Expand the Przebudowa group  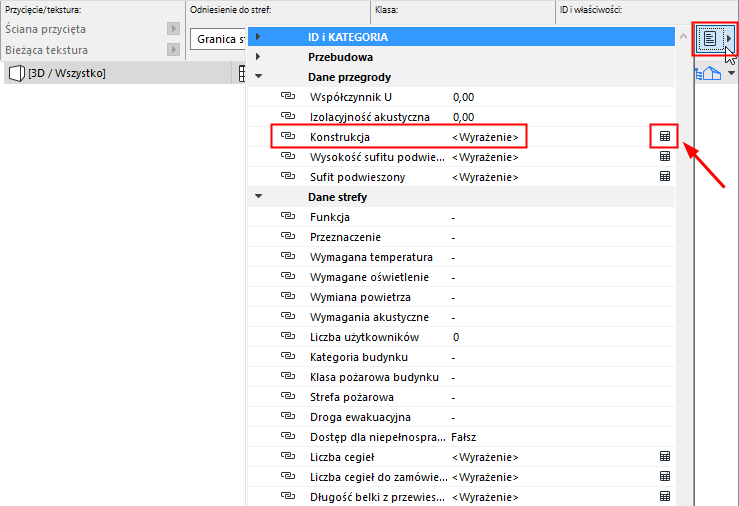(x=258, y=57)
